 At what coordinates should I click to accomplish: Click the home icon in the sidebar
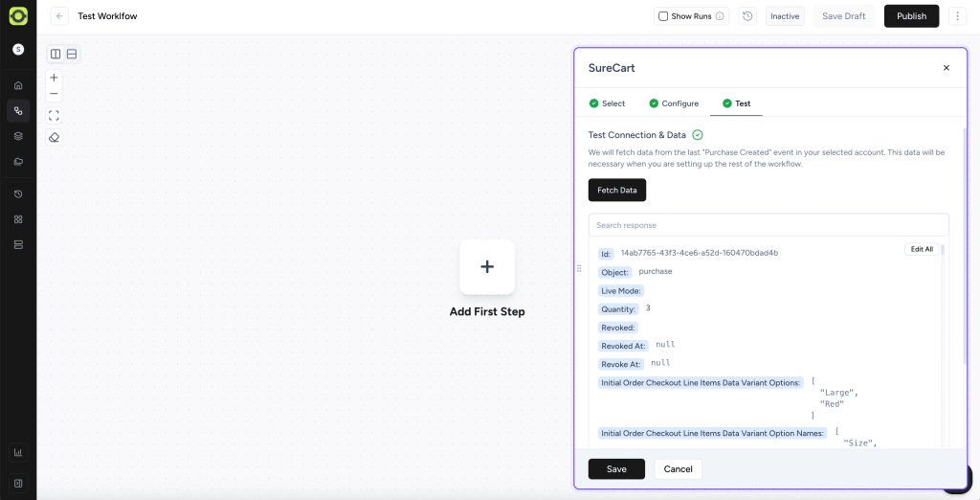pos(18,85)
